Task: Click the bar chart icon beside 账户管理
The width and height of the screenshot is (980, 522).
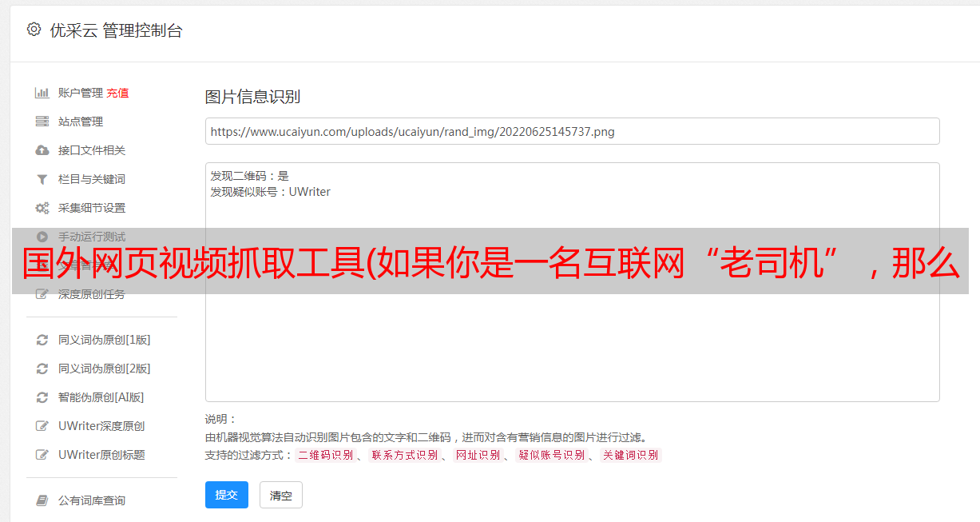Action: pos(42,93)
